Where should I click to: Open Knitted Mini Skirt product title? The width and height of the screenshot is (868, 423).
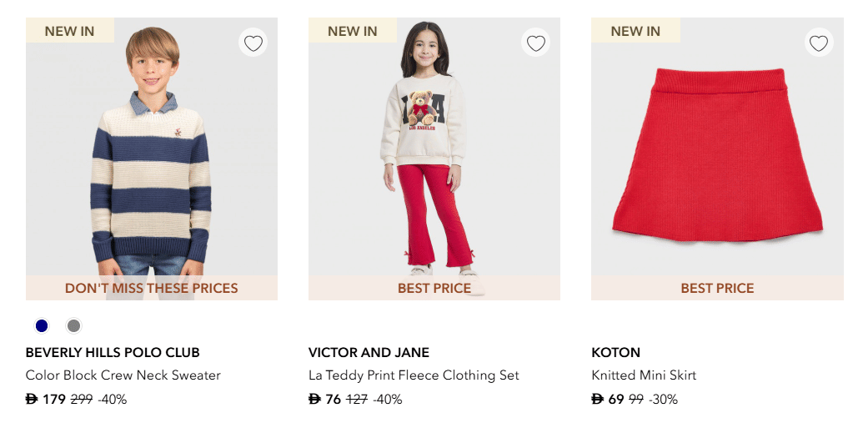pyautogui.click(x=643, y=375)
